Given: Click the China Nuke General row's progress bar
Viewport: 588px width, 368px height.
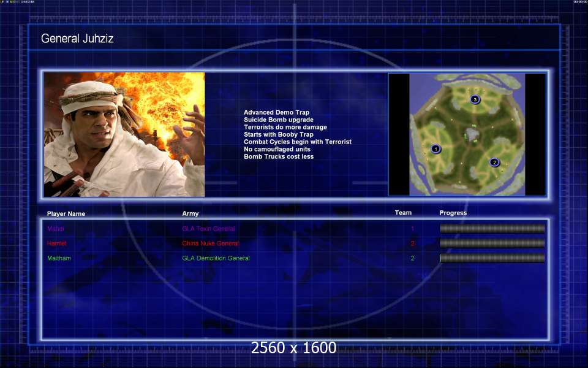Looking at the screenshot, I should tap(492, 243).
